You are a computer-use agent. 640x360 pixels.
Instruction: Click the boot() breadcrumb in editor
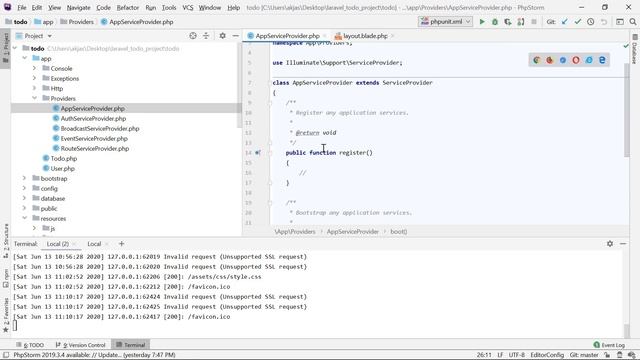click(x=398, y=231)
